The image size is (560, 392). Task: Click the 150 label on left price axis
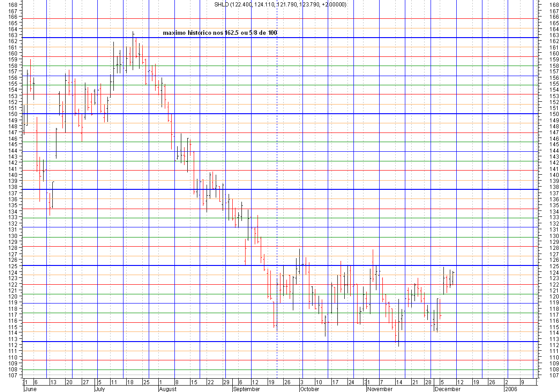13,114
